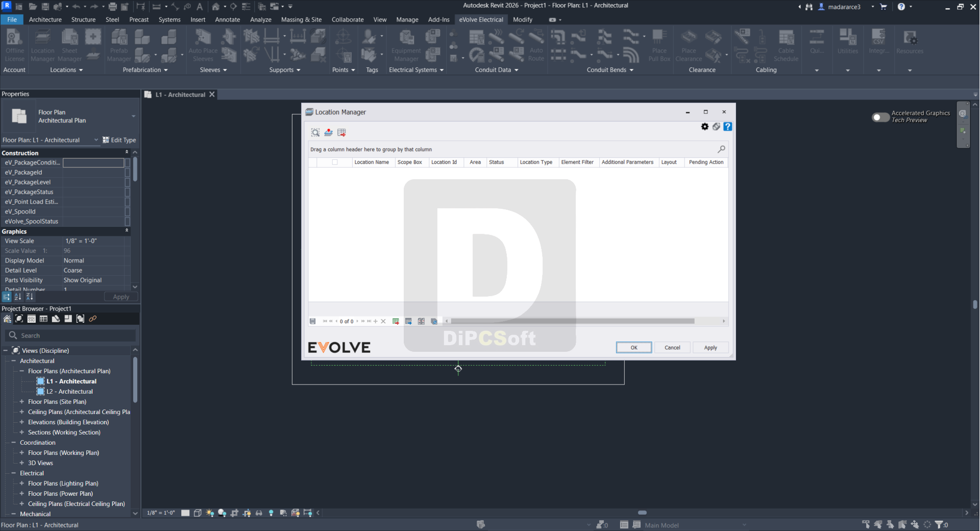Click the Prefab Manager ribbon icon

click(119, 45)
